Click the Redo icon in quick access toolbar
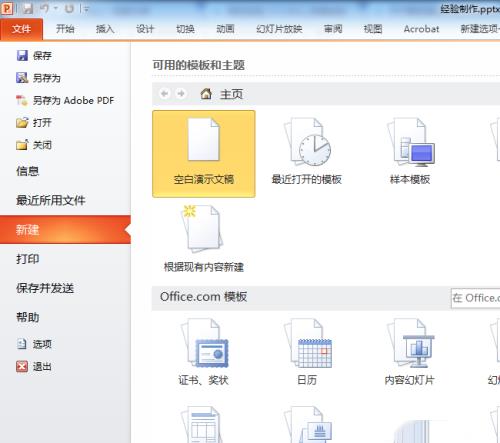Screen dimensions: 500x443 click(x=69, y=9)
